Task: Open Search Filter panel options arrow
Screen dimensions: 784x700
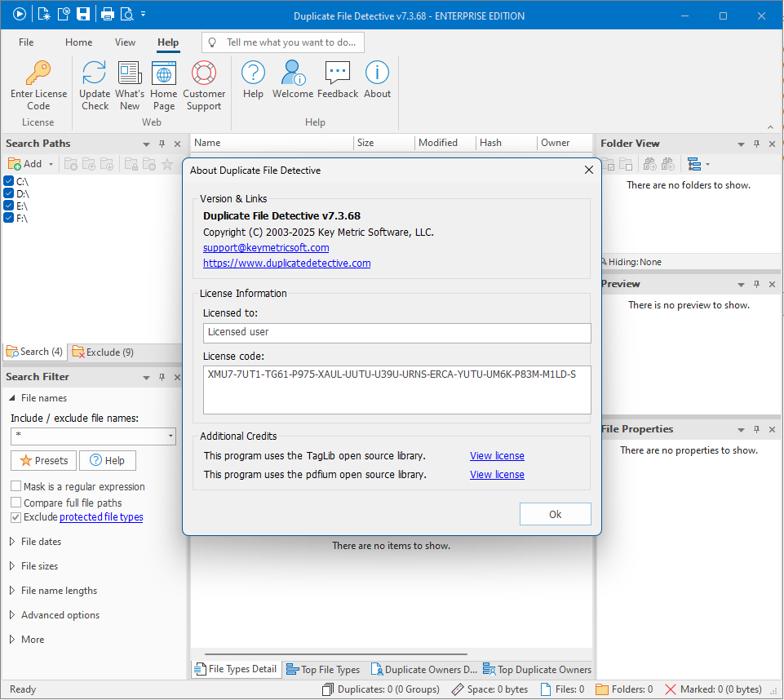Action: (147, 378)
